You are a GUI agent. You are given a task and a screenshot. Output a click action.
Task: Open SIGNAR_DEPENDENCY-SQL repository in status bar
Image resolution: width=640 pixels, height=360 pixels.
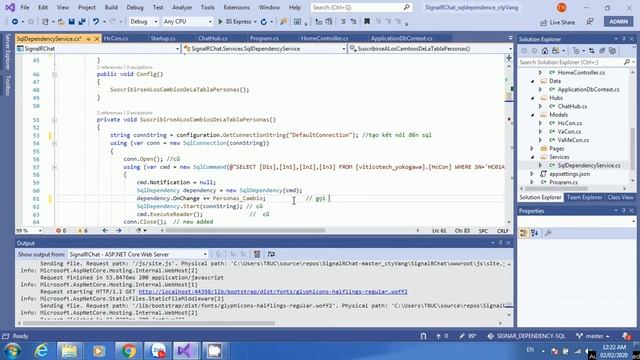[526, 336]
